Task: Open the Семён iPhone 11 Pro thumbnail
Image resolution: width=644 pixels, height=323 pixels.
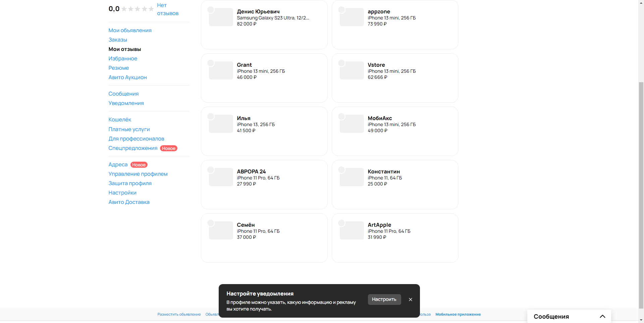Action: (221, 230)
